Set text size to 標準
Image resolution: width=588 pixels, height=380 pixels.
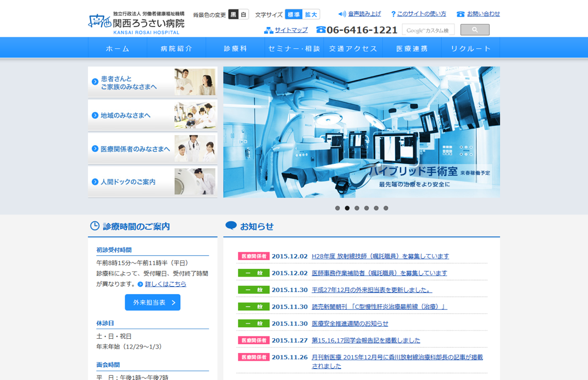click(293, 14)
